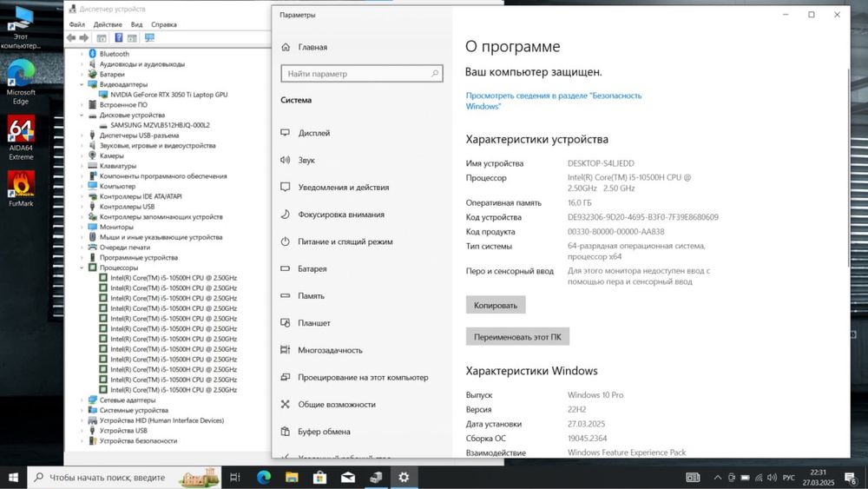Expand Сетевые адаптеры node

pos(82,400)
